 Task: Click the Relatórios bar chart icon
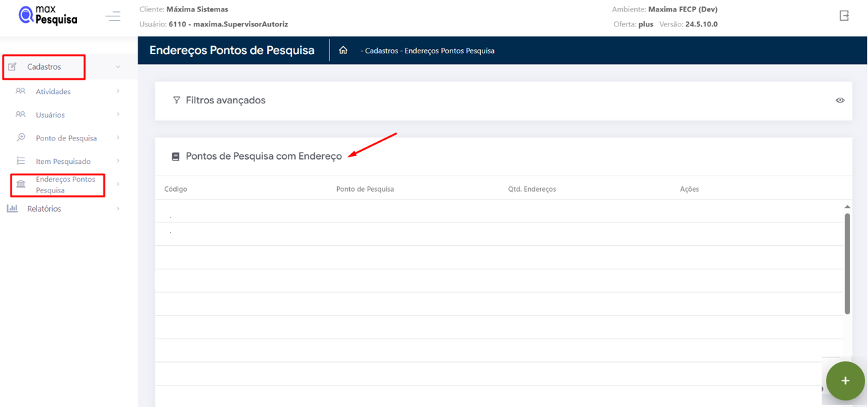click(12, 209)
